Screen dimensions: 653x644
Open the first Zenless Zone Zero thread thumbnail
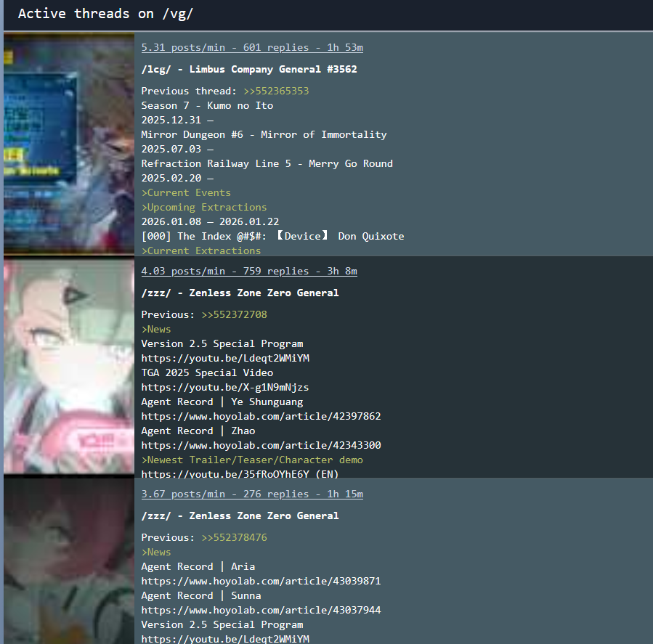point(69,367)
